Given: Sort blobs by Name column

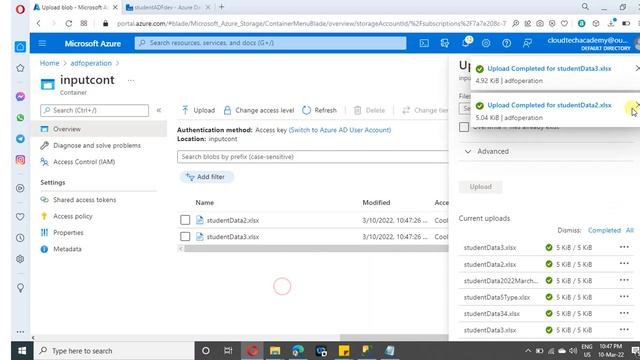Looking at the screenshot, I should pyautogui.click(x=204, y=202).
